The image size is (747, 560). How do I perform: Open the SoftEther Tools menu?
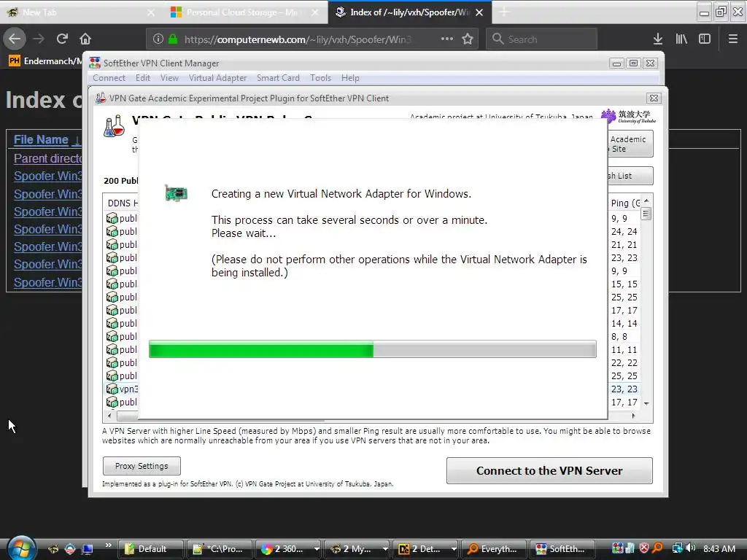pos(320,77)
